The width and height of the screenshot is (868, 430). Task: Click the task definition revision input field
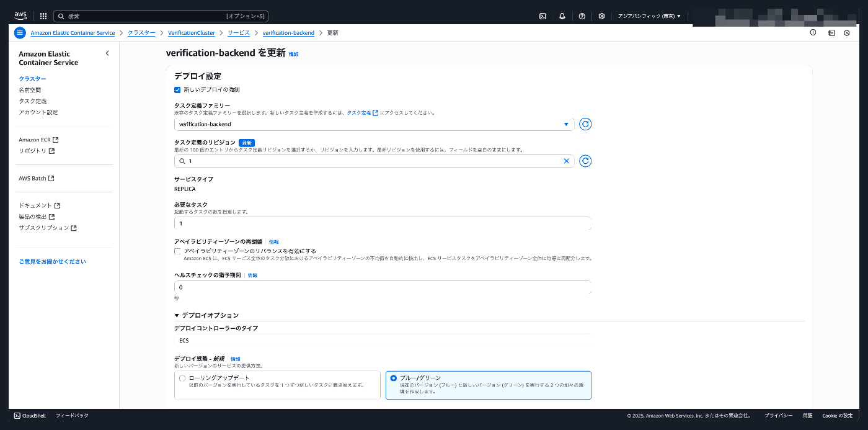[374, 161]
